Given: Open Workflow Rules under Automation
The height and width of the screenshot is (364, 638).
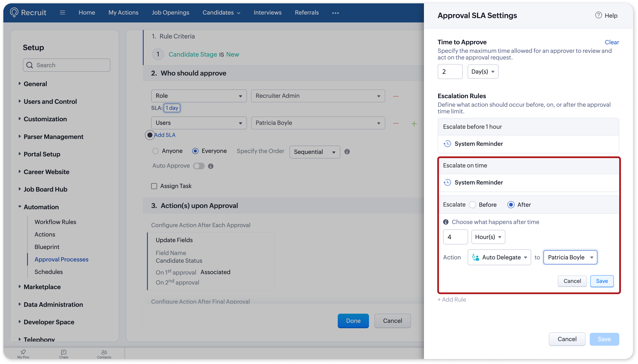Looking at the screenshot, I should (x=55, y=222).
